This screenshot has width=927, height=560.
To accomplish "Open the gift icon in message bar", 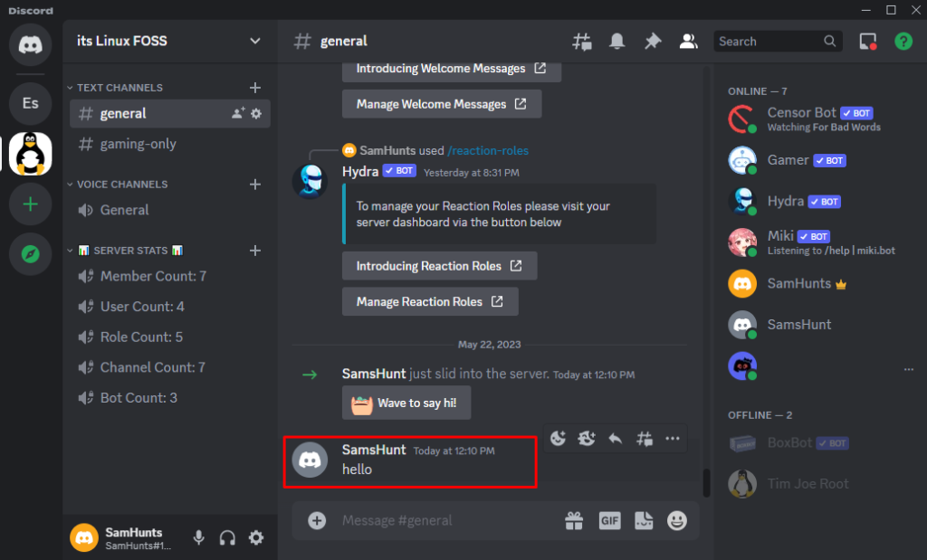I will (x=574, y=520).
